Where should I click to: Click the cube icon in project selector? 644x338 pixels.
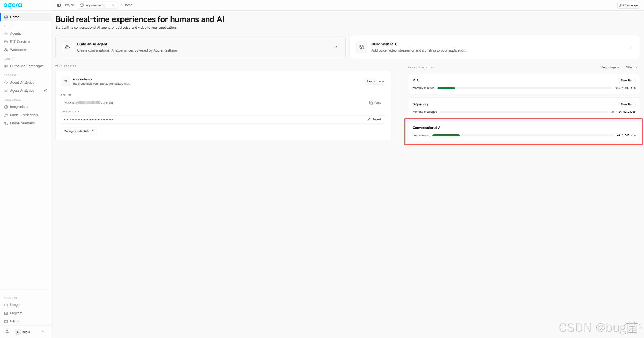click(x=82, y=5)
